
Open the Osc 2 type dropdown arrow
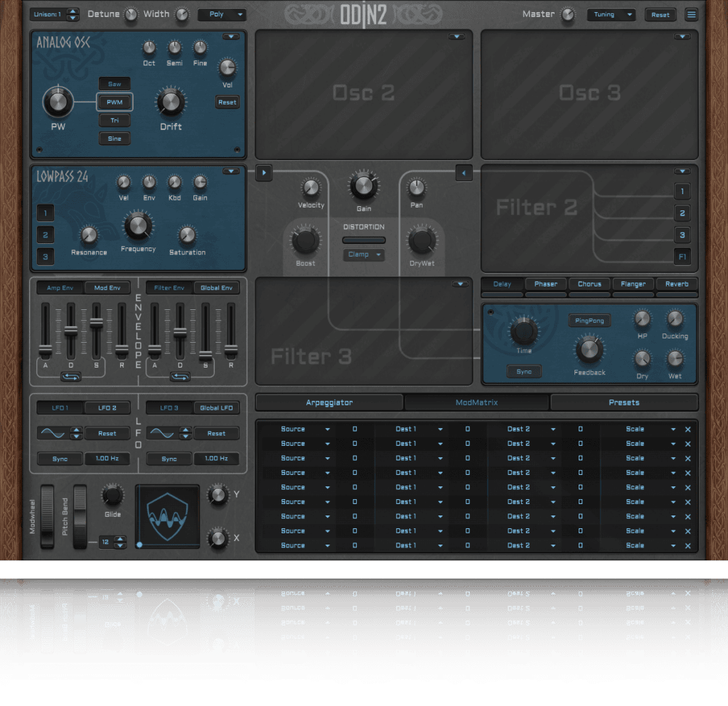click(x=456, y=37)
